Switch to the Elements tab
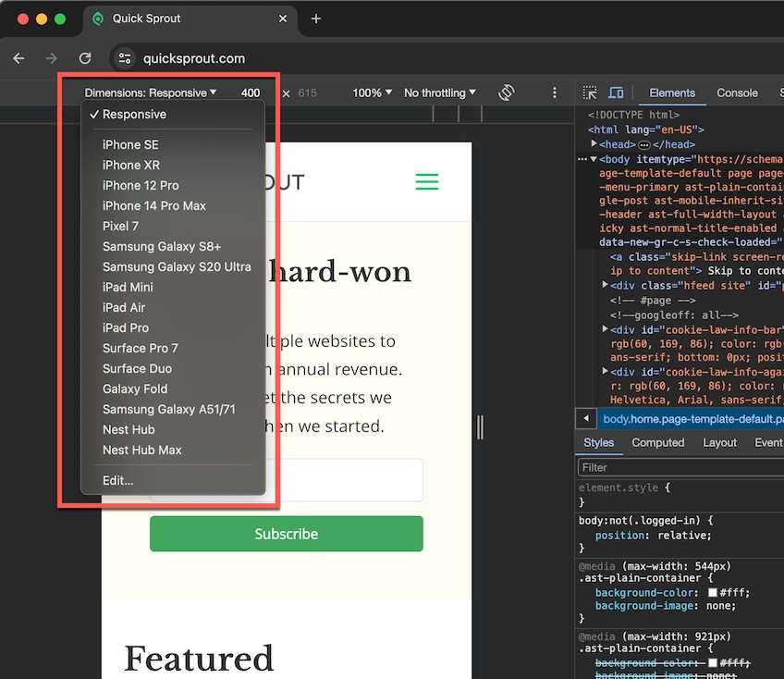Viewport: 784px width, 679px height. click(671, 93)
